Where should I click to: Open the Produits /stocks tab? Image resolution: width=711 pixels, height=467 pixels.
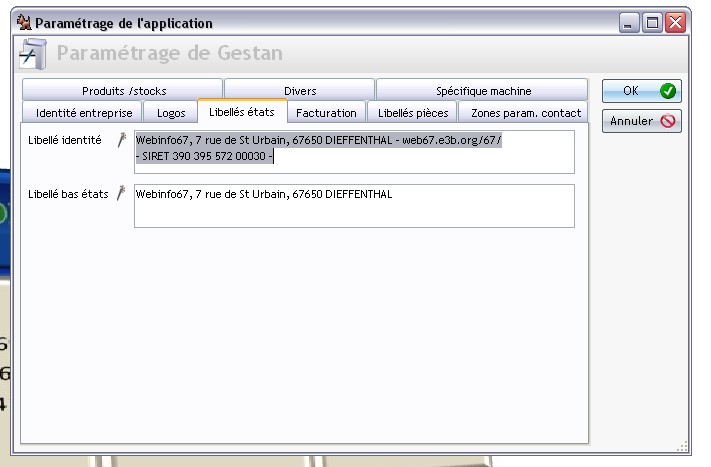tap(124, 91)
